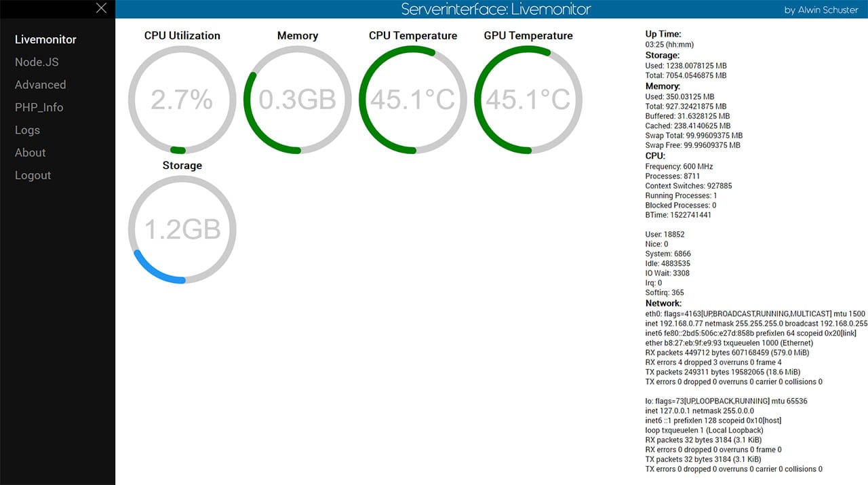Click the CPU Utilization heading
Screen dimensions: 868x485
[182, 35]
